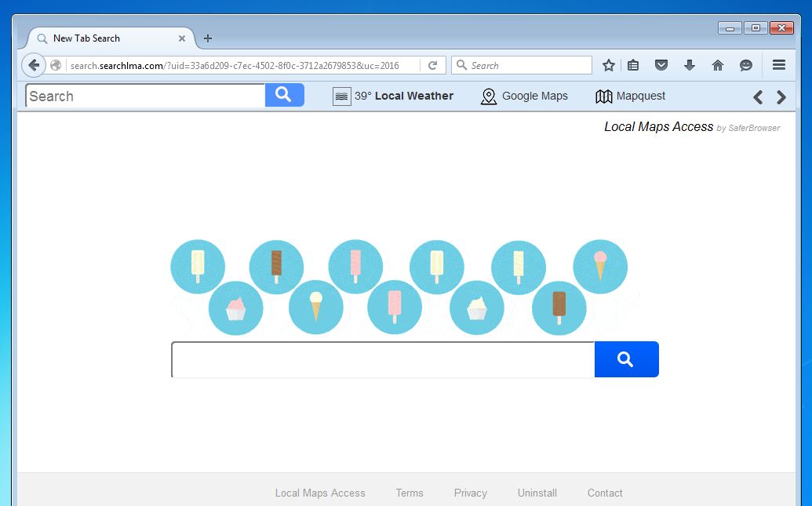Click the toolbar blue search button
812x506 pixels.
pyautogui.click(x=284, y=95)
